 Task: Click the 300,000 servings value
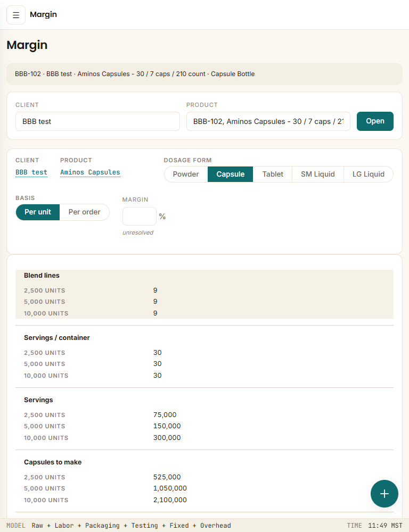[167, 438]
